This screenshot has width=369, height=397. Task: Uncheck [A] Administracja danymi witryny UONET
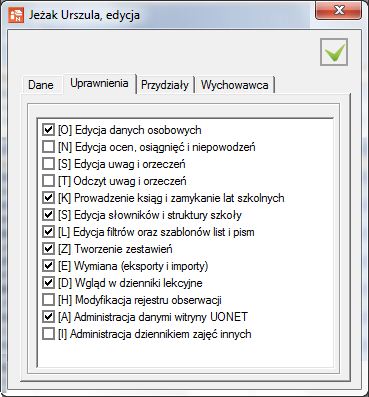(48, 317)
